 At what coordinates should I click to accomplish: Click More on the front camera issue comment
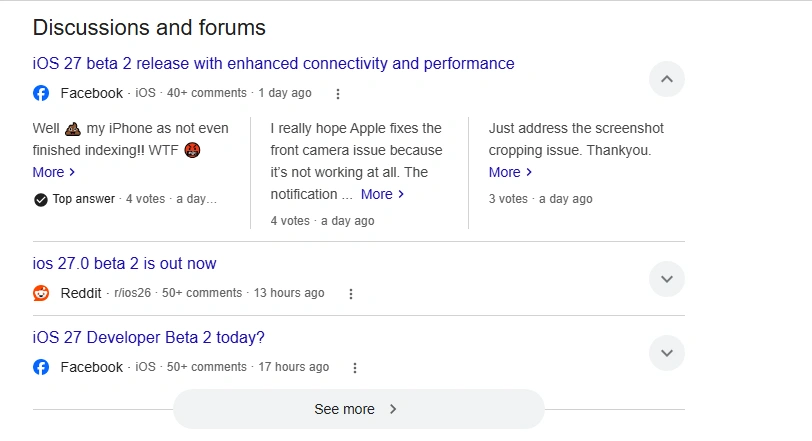point(382,194)
